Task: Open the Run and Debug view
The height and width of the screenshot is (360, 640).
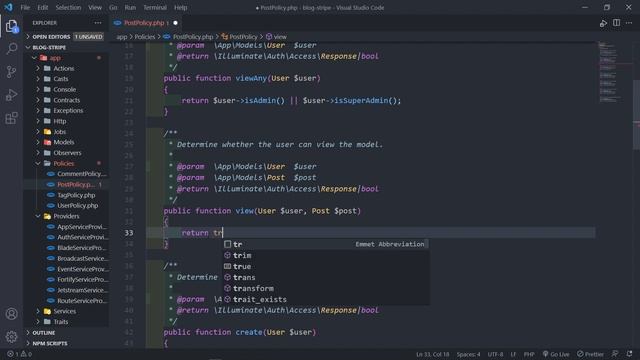Action: [x=11, y=95]
